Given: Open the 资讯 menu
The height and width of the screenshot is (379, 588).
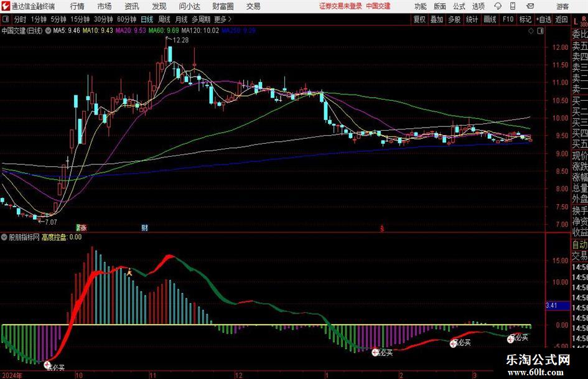Looking at the screenshot, I should click(132, 6).
